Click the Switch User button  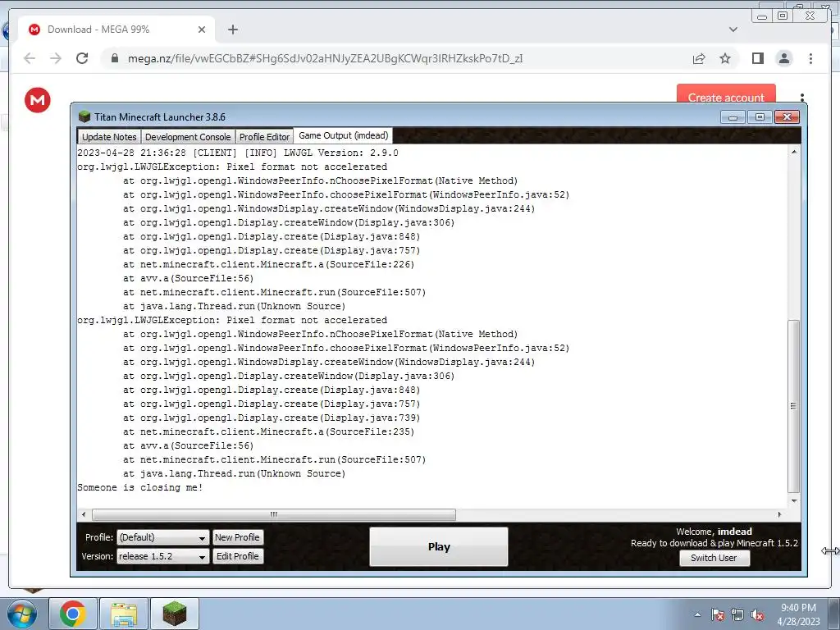click(714, 558)
